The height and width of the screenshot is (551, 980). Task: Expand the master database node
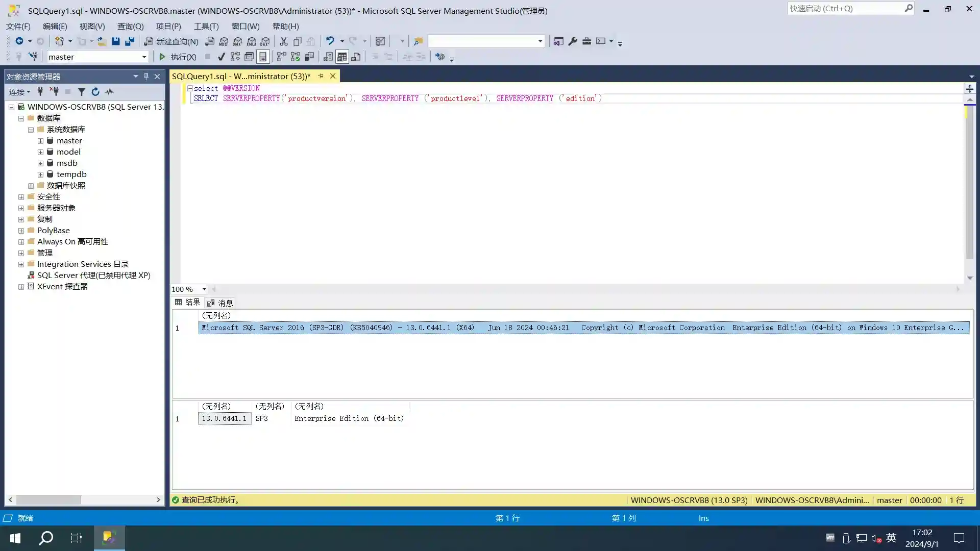click(40, 141)
